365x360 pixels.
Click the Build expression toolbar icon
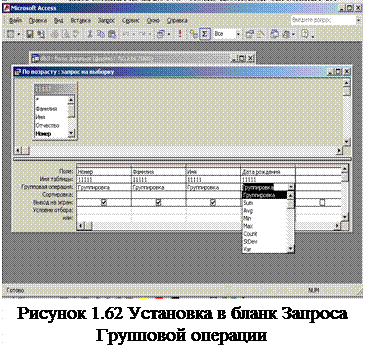pos(261,34)
